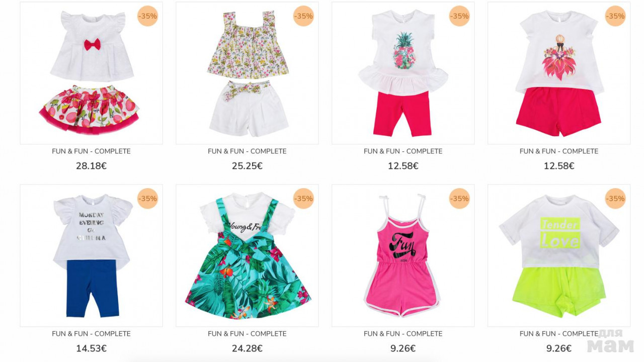Open the pineapple print top with leggings set
This screenshot has height=362, width=644.
403,73
